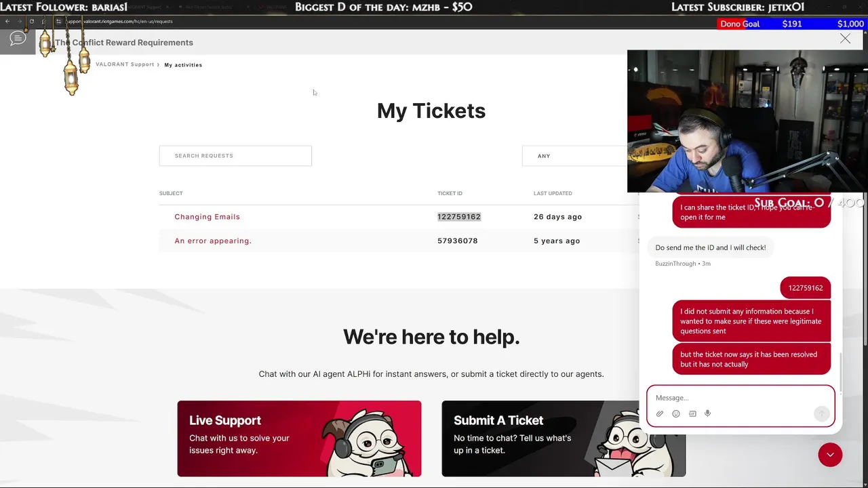Click the Ticket ID column header
The height and width of the screenshot is (488, 868).
click(450, 193)
